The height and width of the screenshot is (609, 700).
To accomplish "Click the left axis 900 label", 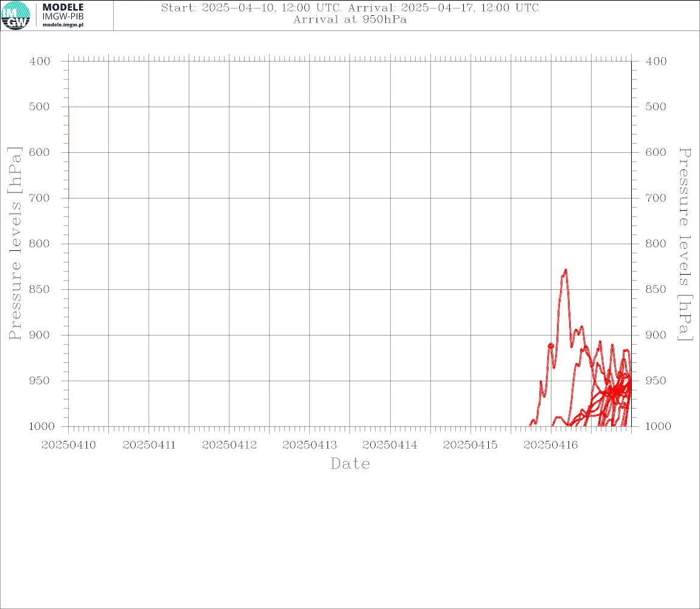I will (x=40, y=335).
